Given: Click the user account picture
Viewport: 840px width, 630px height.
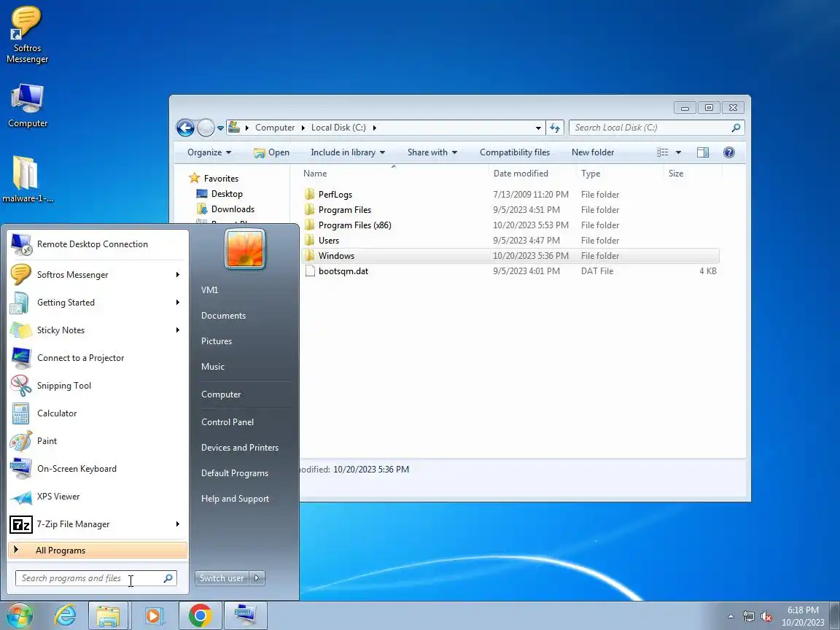Looking at the screenshot, I should tap(245, 248).
